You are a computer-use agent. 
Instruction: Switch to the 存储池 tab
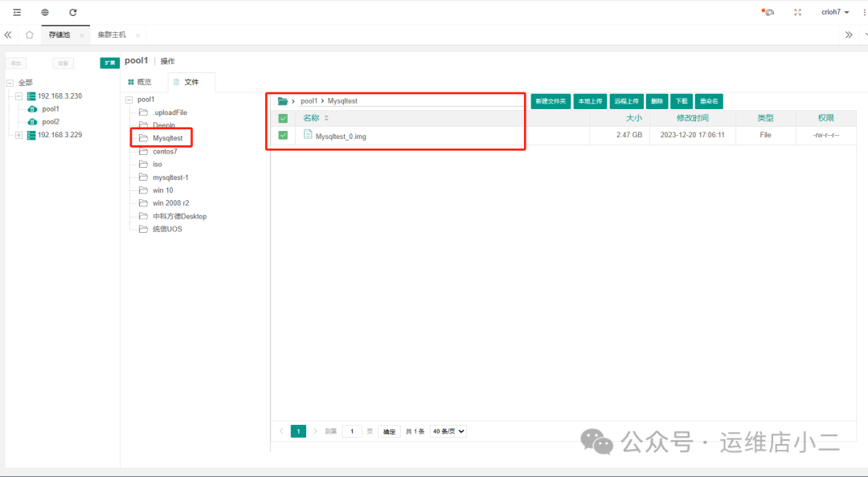point(59,35)
